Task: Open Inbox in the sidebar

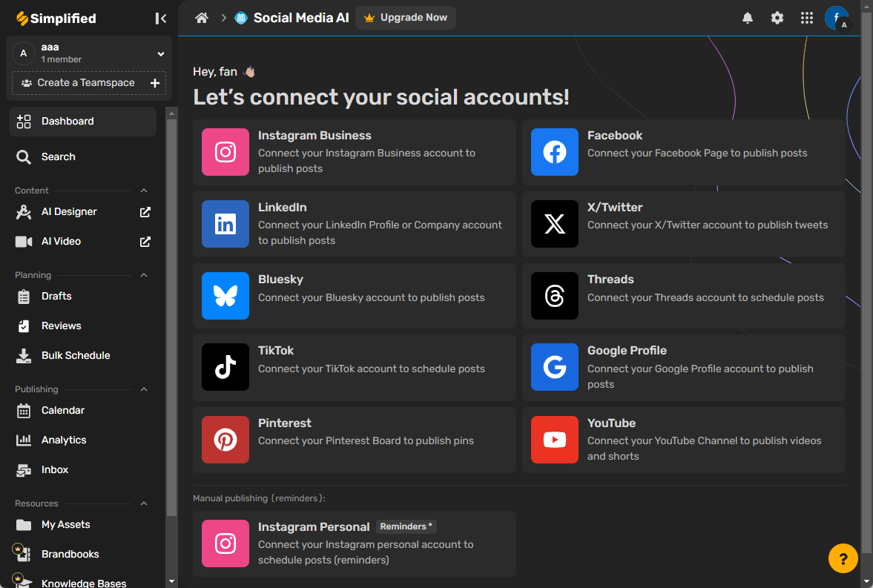Action: pos(82,469)
